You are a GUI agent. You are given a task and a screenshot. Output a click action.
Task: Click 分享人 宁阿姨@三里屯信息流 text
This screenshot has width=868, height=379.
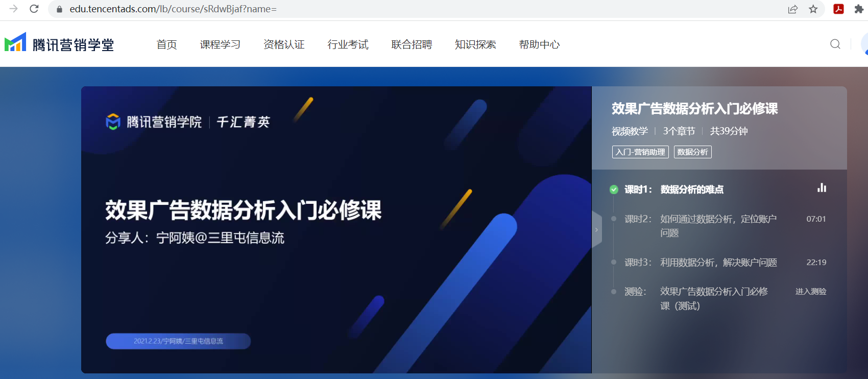pos(195,238)
